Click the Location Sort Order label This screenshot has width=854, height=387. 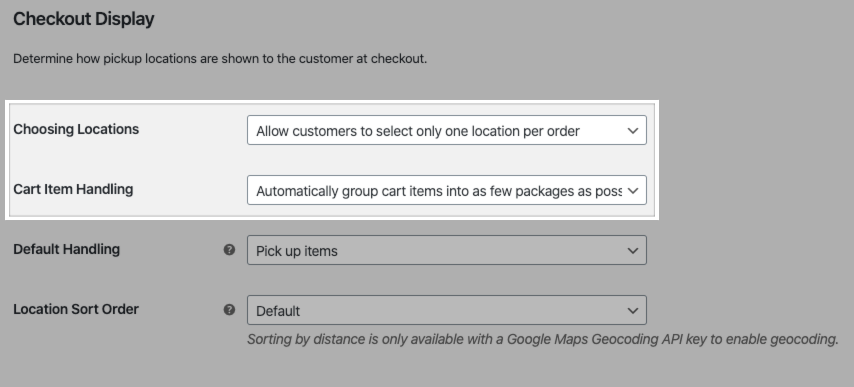(76, 309)
